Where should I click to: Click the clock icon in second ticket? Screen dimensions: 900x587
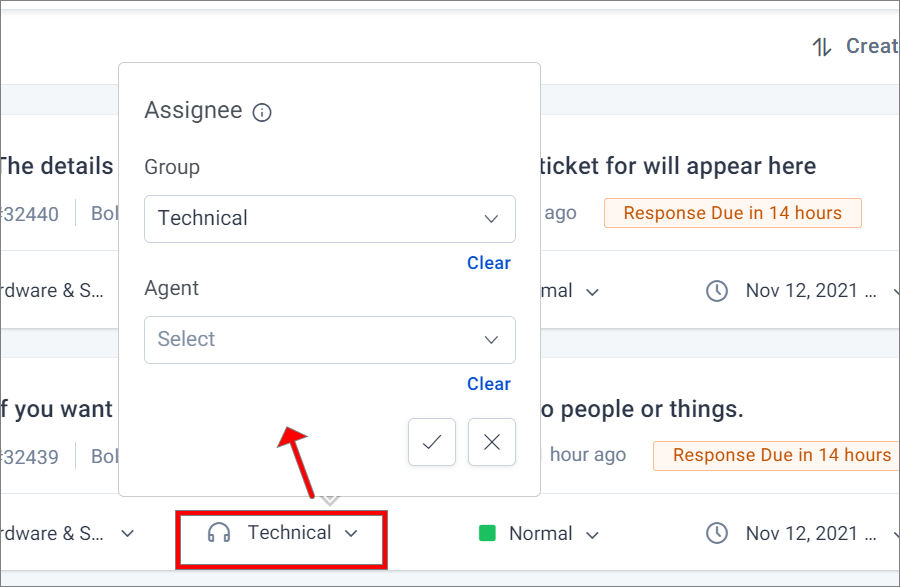click(717, 534)
